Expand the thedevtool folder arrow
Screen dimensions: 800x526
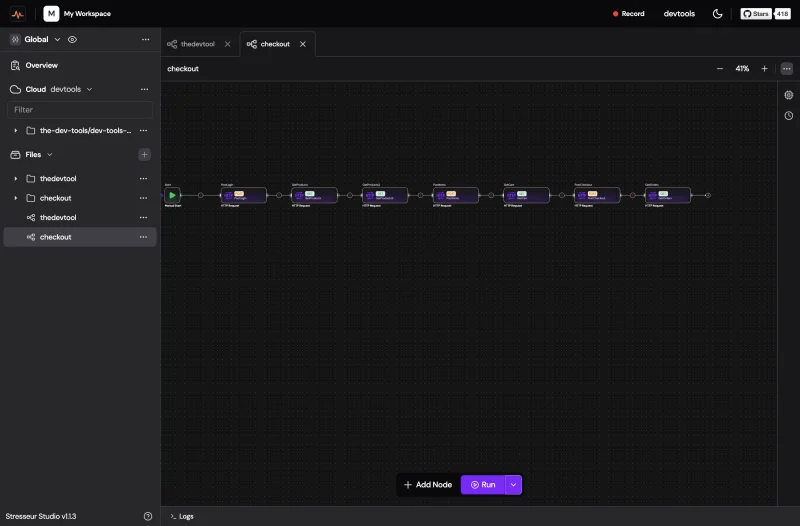tap(15, 179)
